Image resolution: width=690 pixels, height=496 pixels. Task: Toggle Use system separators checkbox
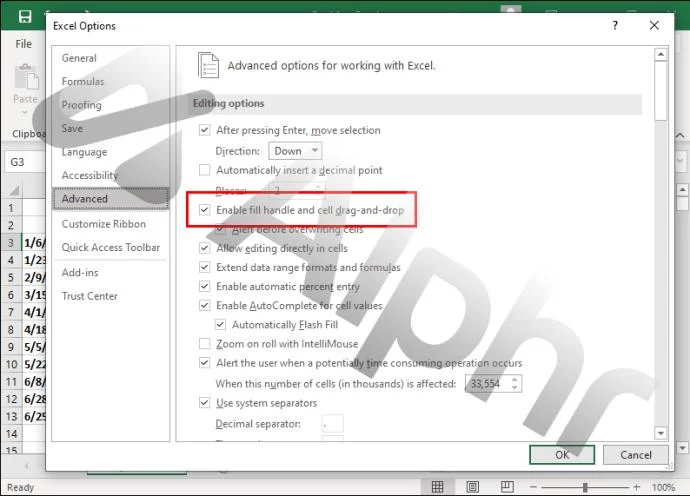[x=204, y=403]
